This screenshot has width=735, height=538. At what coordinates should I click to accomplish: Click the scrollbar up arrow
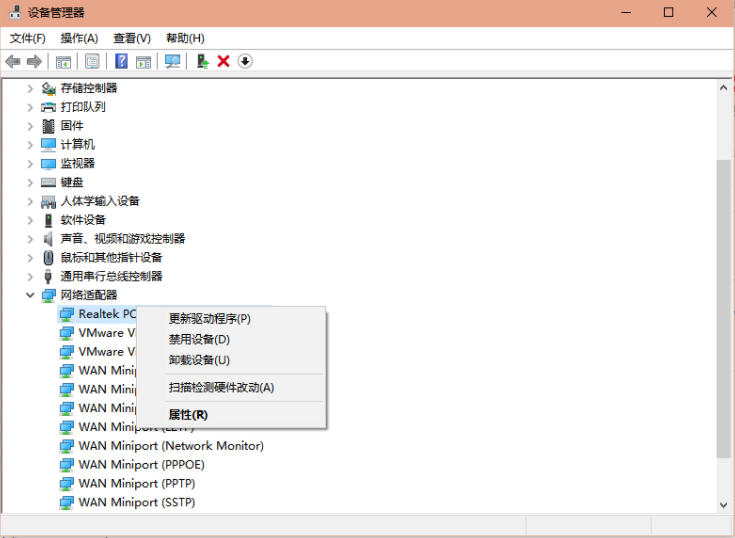(x=723, y=88)
